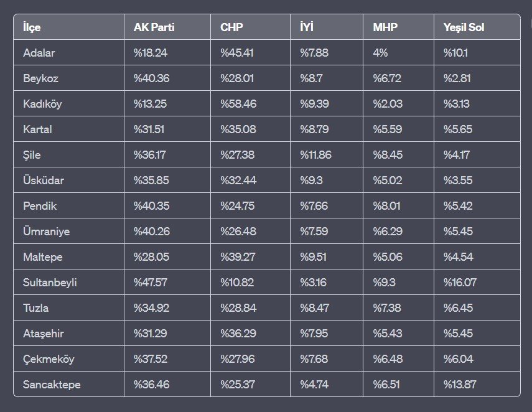Select the Sultanbeyli district cell
Screen dimensions: 532x412
click(49, 283)
